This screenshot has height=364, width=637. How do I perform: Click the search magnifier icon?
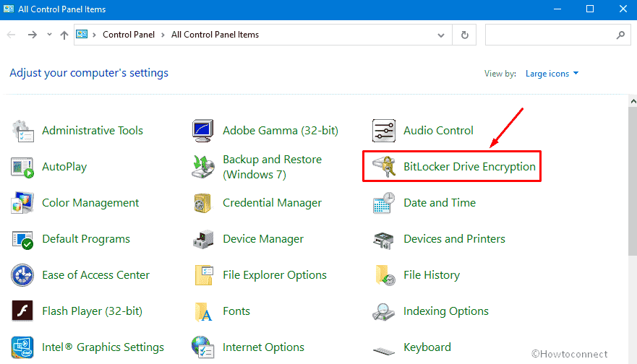[x=620, y=35]
